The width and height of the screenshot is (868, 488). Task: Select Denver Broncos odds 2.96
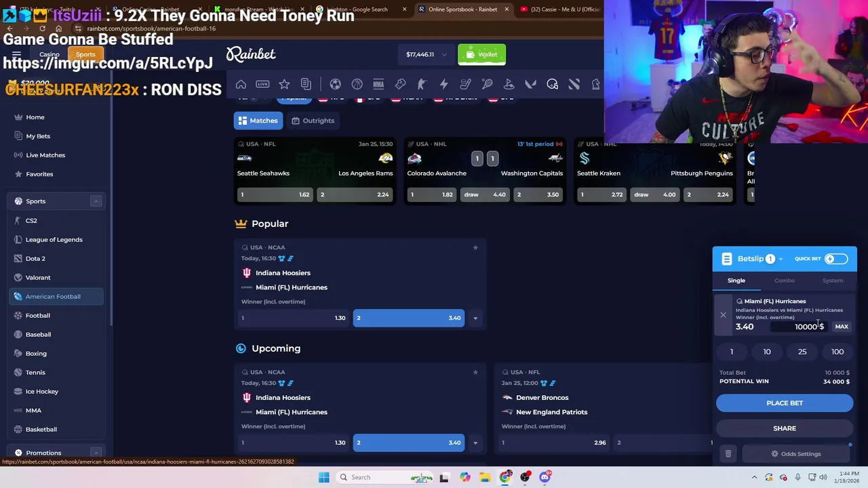coord(553,443)
